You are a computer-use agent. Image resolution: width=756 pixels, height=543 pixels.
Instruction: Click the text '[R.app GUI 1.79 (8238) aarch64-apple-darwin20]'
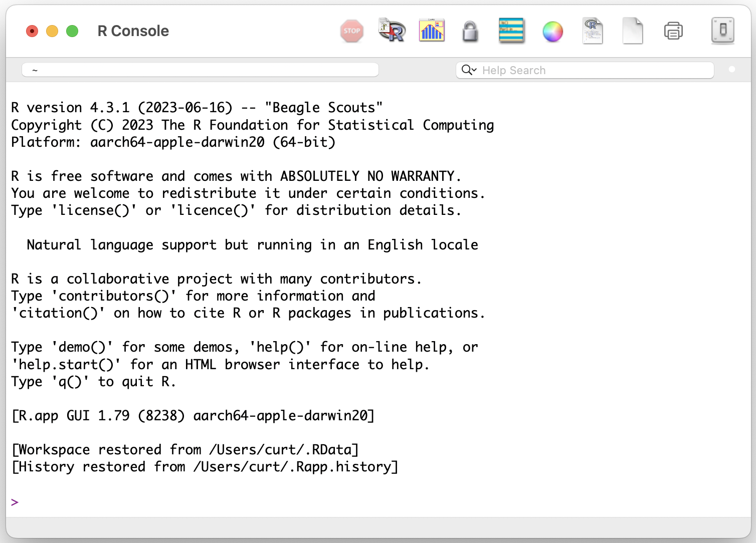click(193, 416)
